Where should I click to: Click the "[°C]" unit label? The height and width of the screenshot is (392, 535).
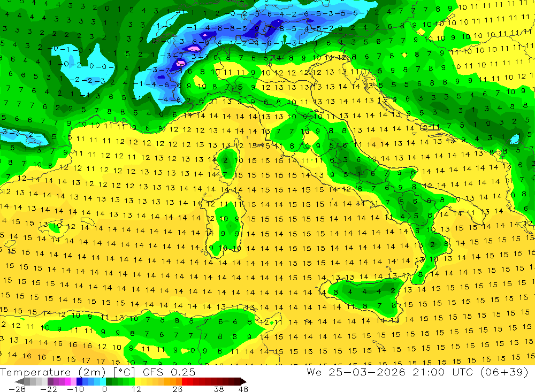pyautogui.click(x=124, y=372)
